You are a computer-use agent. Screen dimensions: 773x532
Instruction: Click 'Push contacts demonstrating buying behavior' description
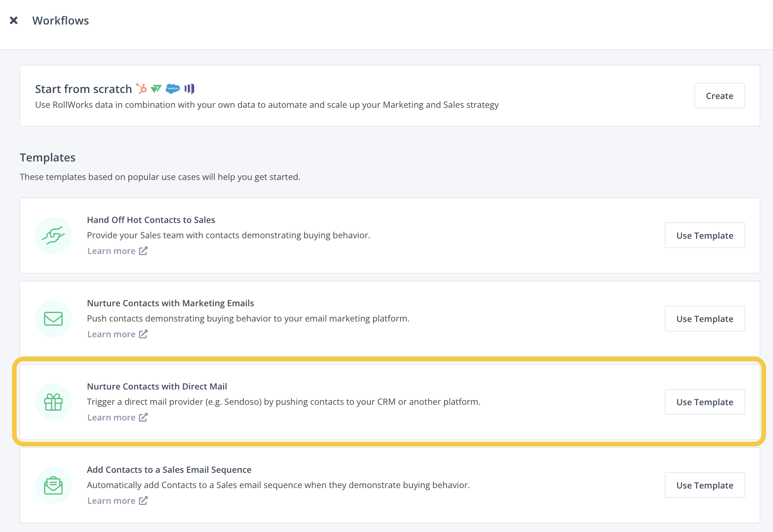248,318
